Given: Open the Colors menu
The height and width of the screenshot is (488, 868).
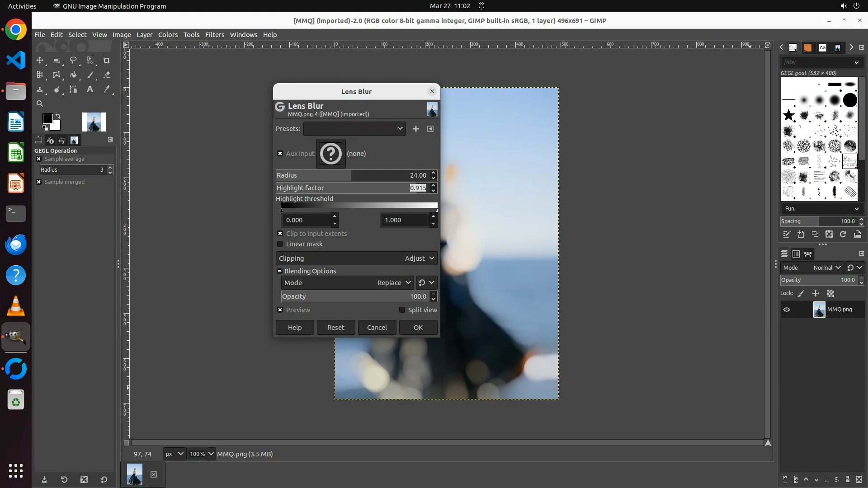Looking at the screenshot, I should (x=168, y=35).
